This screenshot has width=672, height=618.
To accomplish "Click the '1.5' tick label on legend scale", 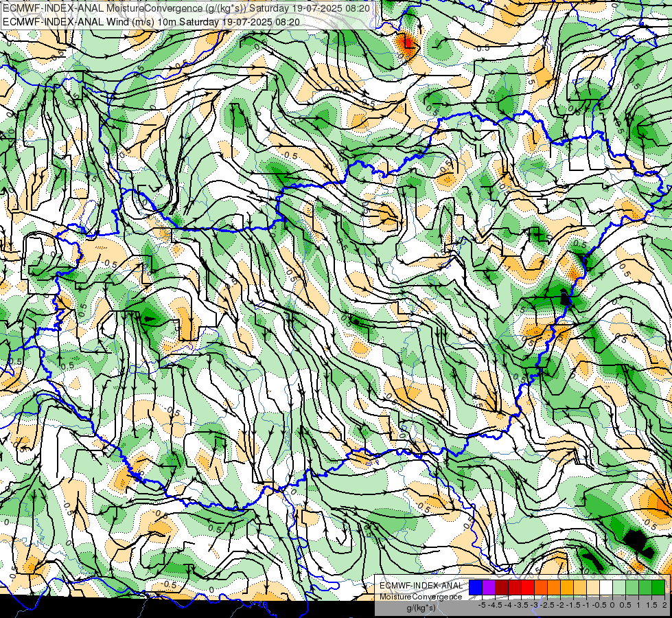I will pos(651,605).
